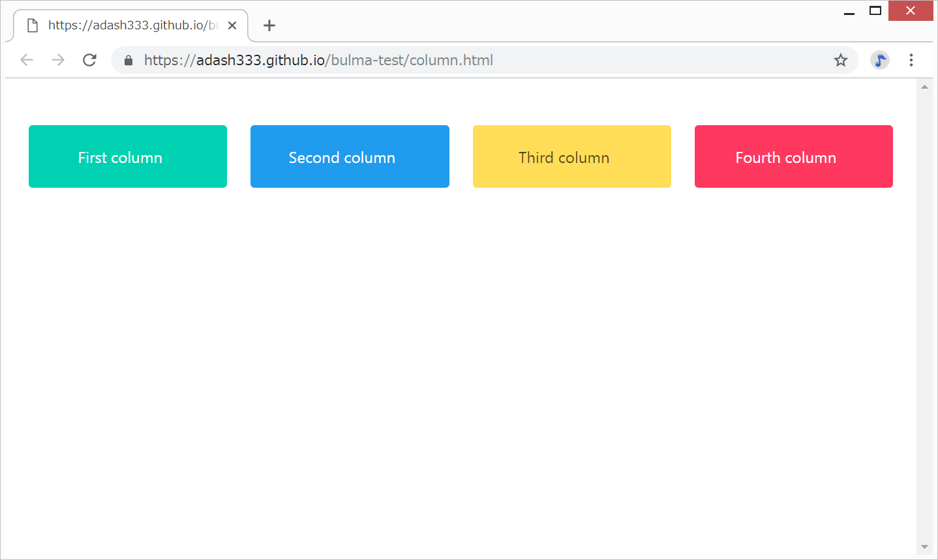Screen dimensions: 938x560
Task: Open a new tab with the plus button
Action: 269,25
